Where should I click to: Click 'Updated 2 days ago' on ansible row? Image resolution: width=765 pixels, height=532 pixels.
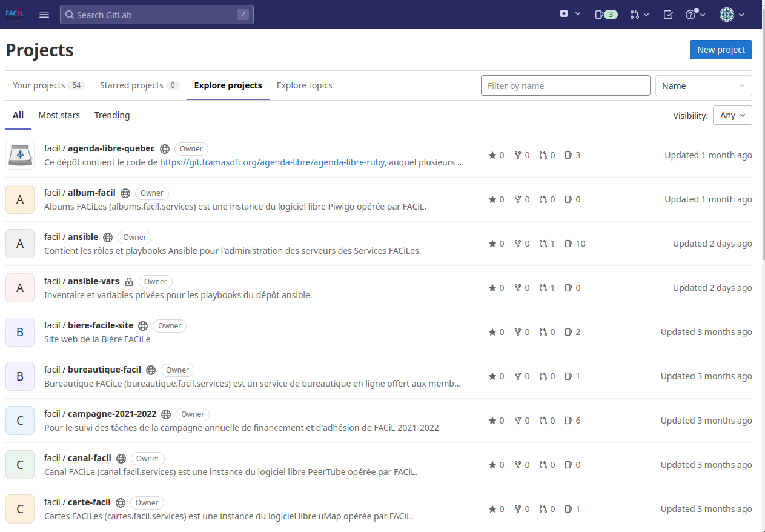click(712, 244)
